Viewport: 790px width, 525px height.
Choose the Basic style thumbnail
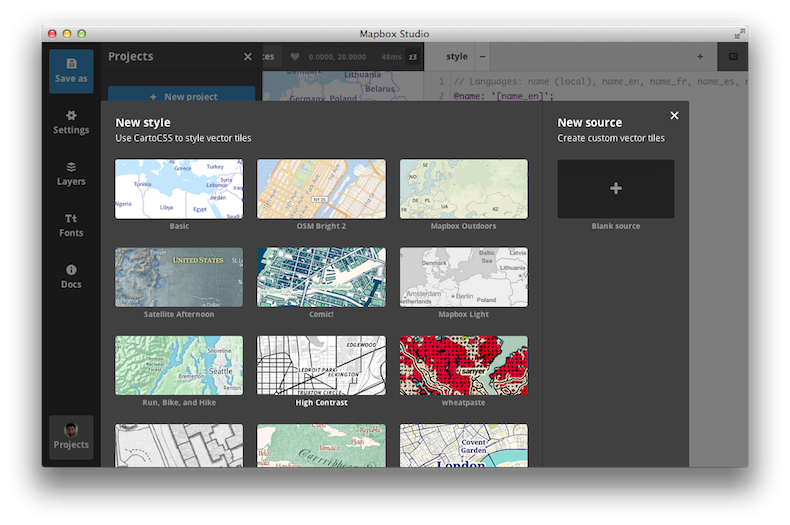point(179,189)
